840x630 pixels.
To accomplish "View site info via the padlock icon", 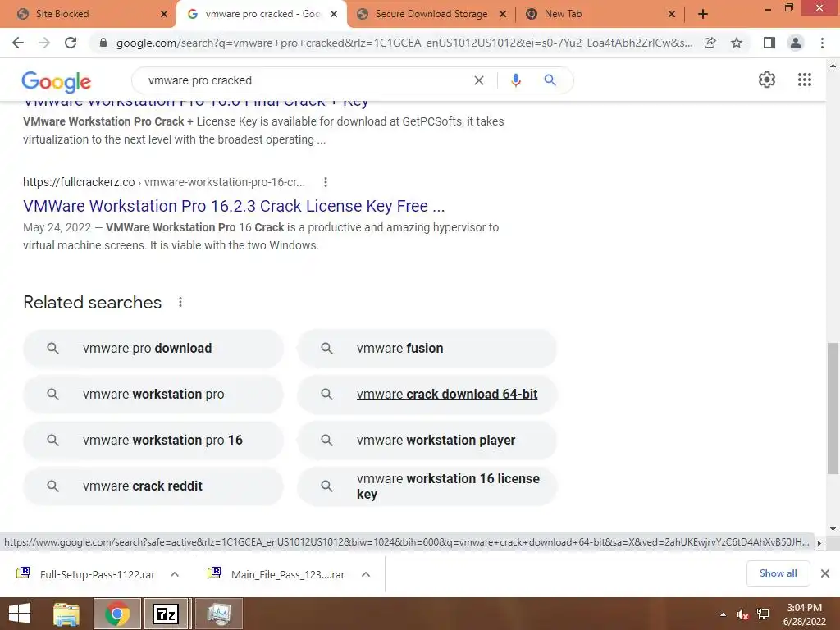I will [x=103, y=43].
